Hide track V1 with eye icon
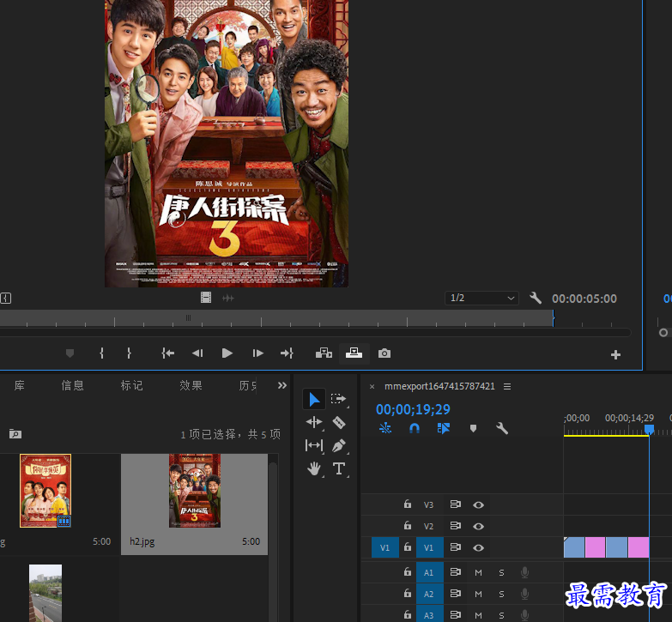Viewport: 672px width, 622px height. click(478, 548)
